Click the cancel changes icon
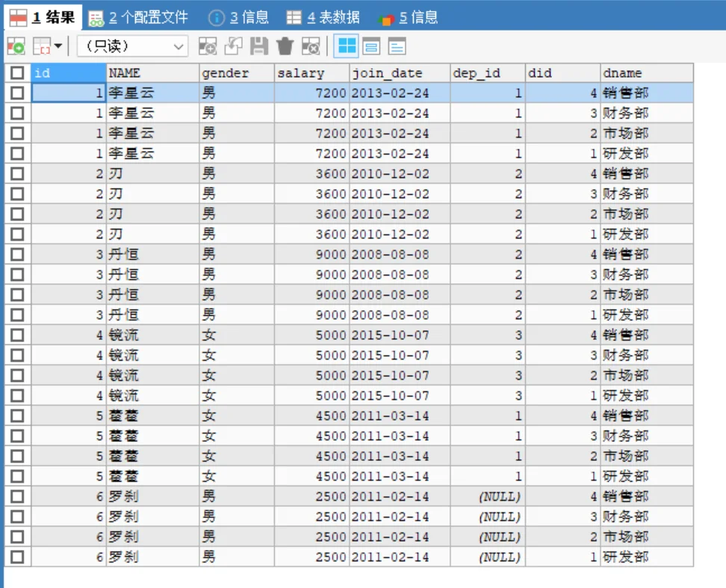 pyautogui.click(x=311, y=46)
